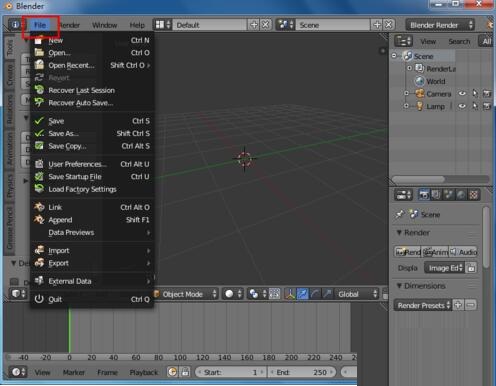Toggle Camera visibility eye icon
The width and height of the screenshot is (496, 386).
[462, 94]
